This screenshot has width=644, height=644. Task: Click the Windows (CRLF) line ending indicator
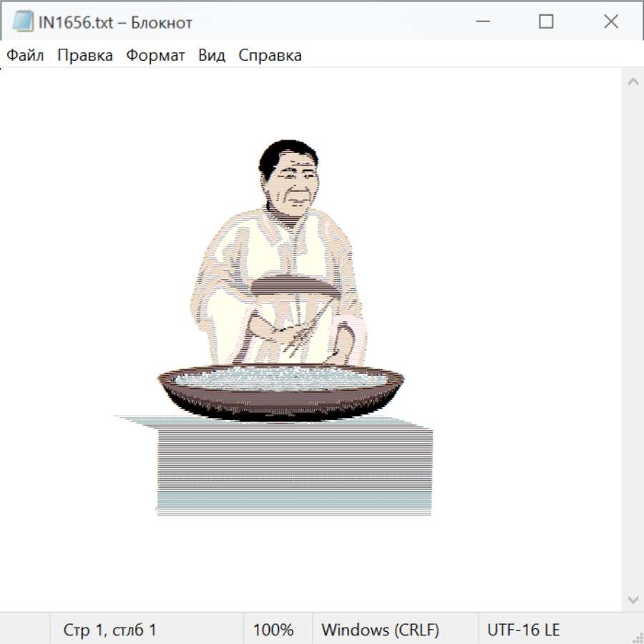point(380,630)
